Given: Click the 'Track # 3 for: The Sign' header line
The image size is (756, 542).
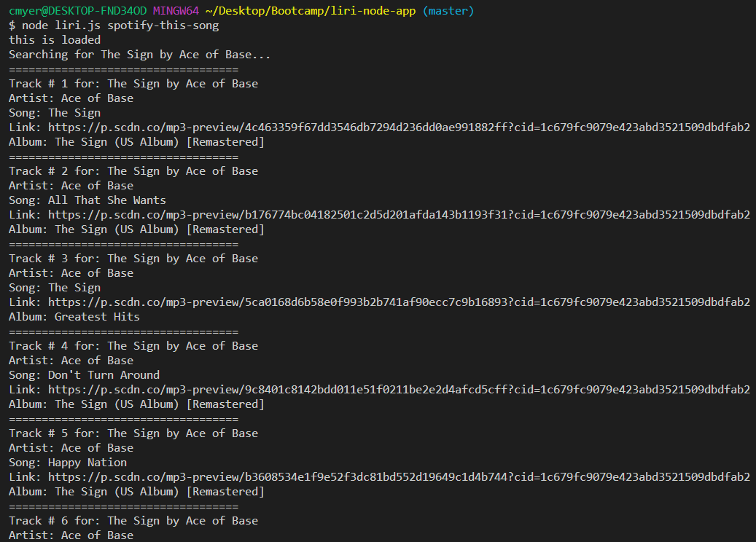Looking at the screenshot, I should point(133,259).
